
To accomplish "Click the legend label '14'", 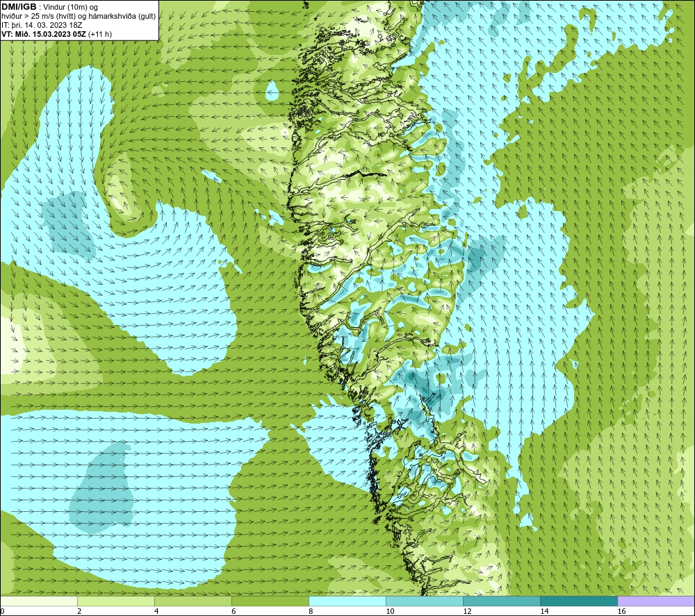I will (x=544, y=612).
